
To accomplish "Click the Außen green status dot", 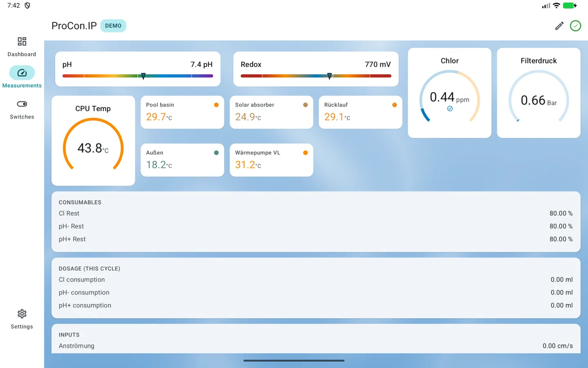I will pyautogui.click(x=216, y=153).
